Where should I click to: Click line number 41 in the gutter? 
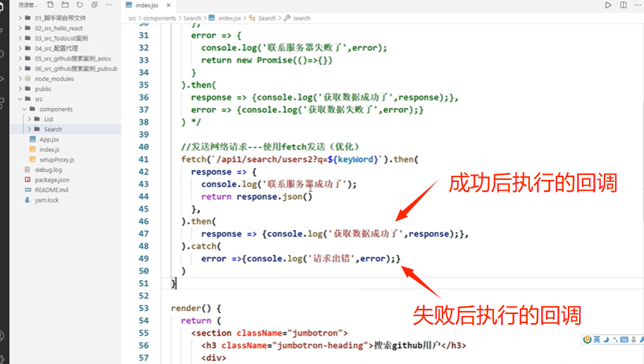click(144, 159)
